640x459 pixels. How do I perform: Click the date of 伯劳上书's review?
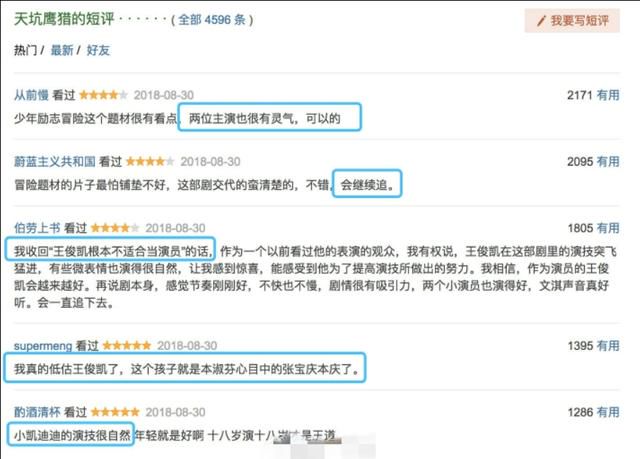click(175, 228)
